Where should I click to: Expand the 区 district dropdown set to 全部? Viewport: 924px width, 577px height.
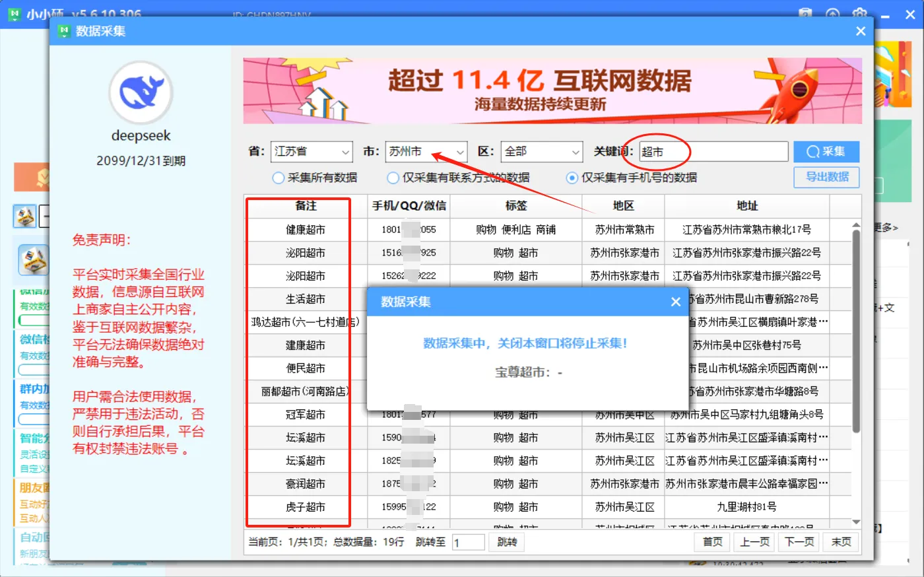click(x=541, y=151)
